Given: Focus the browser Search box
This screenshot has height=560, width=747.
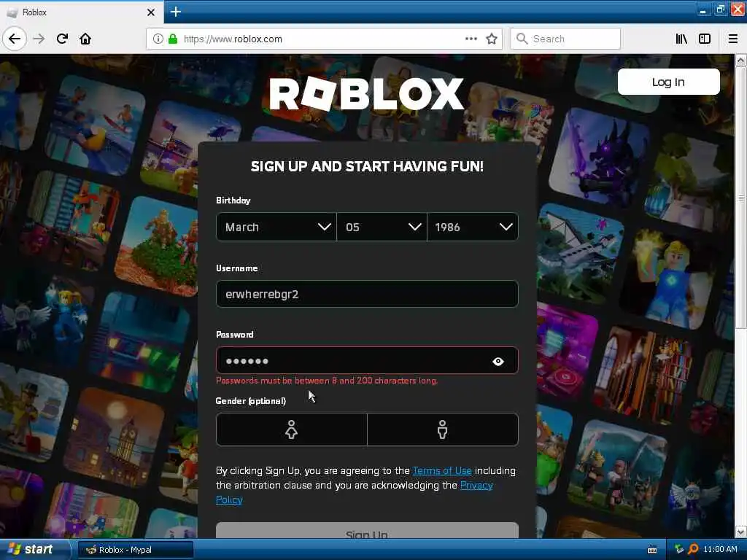Looking at the screenshot, I should tap(565, 39).
